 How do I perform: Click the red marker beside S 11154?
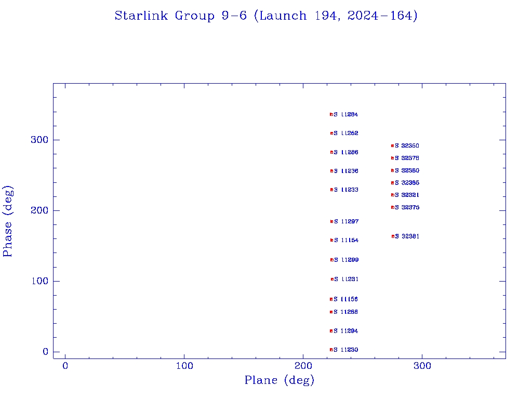[x=332, y=240]
